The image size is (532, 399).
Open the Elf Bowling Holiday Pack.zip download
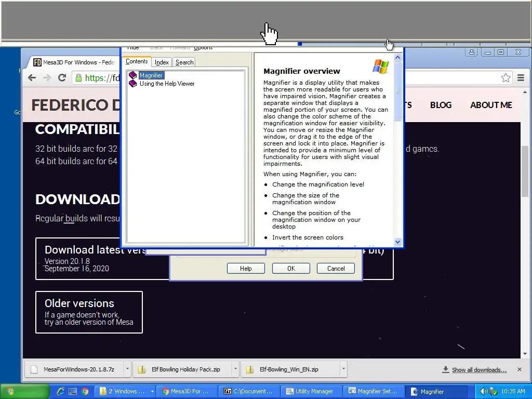click(x=183, y=369)
